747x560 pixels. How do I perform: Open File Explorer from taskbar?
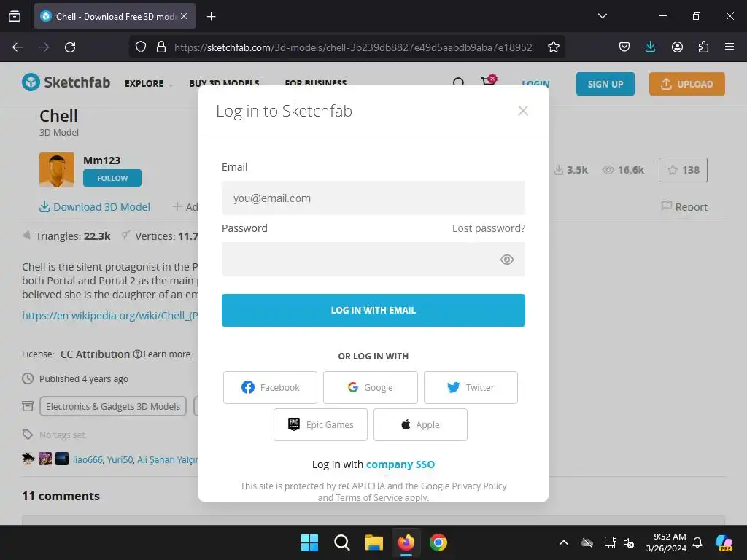coord(374,542)
